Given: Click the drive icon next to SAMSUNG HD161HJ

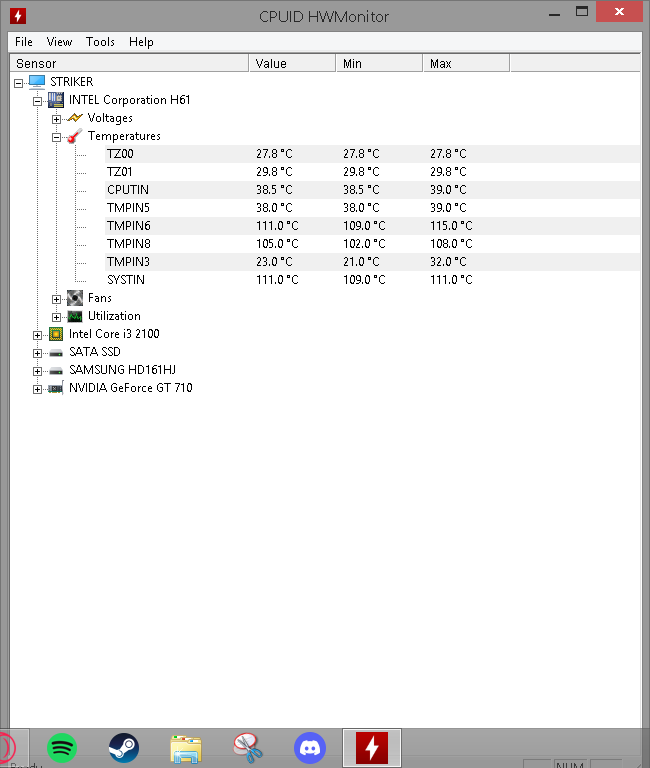Looking at the screenshot, I should [56, 371].
